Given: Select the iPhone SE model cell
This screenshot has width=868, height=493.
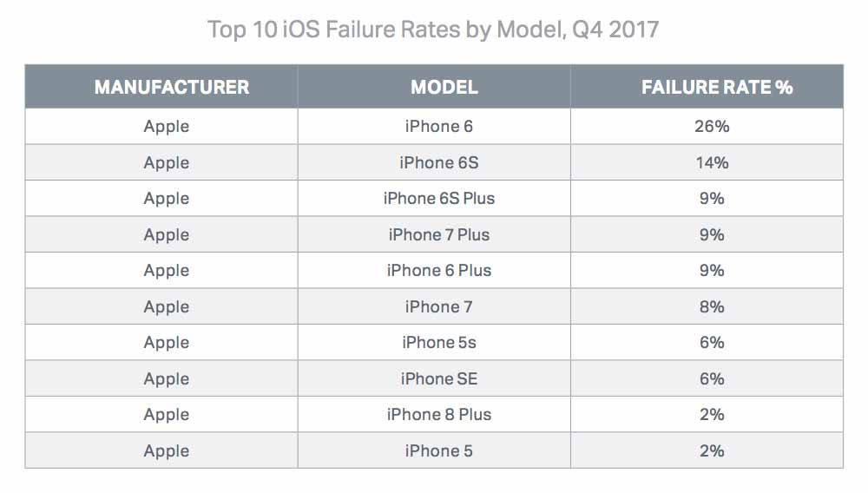Looking at the screenshot, I should click(x=439, y=378).
